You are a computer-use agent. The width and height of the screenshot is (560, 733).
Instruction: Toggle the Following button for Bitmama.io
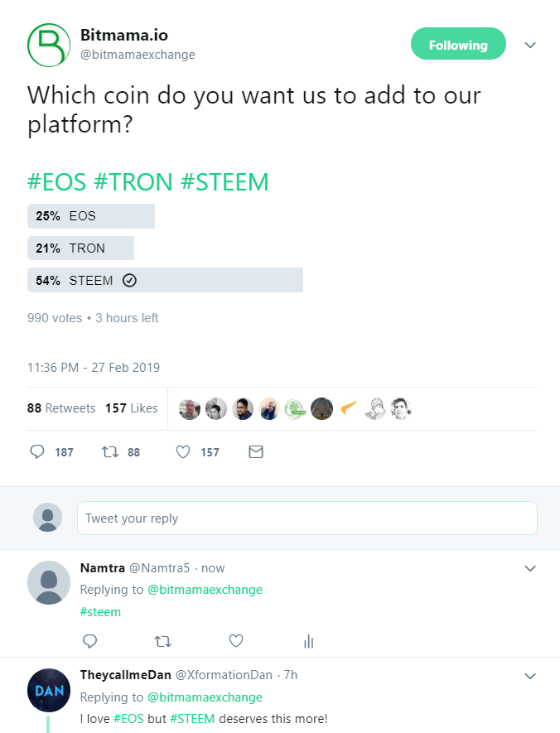pos(458,46)
